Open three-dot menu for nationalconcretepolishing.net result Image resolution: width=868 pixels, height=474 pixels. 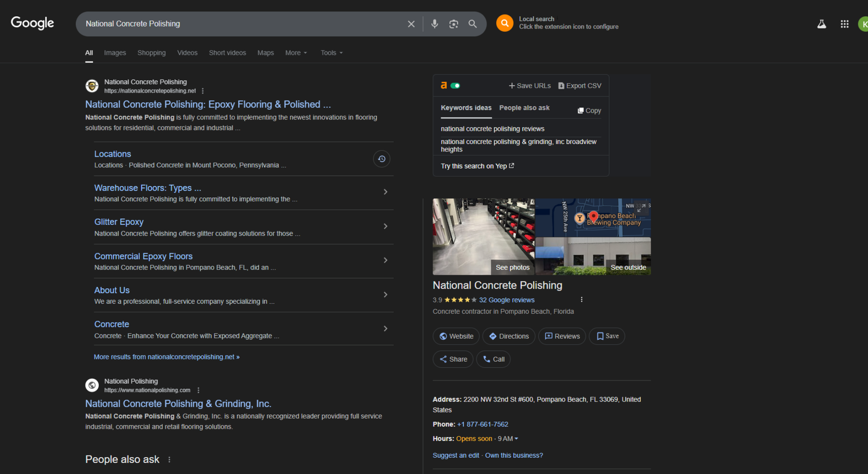click(203, 91)
